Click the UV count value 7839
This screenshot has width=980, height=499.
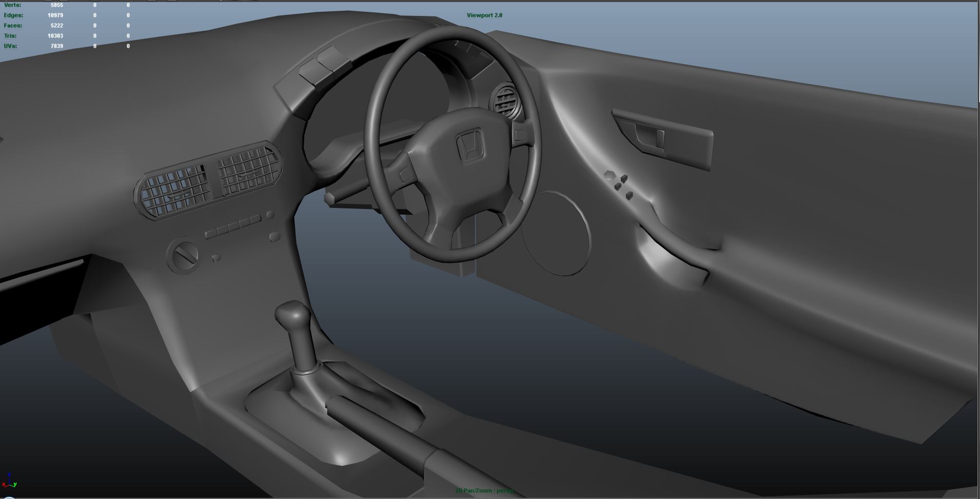click(x=57, y=46)
